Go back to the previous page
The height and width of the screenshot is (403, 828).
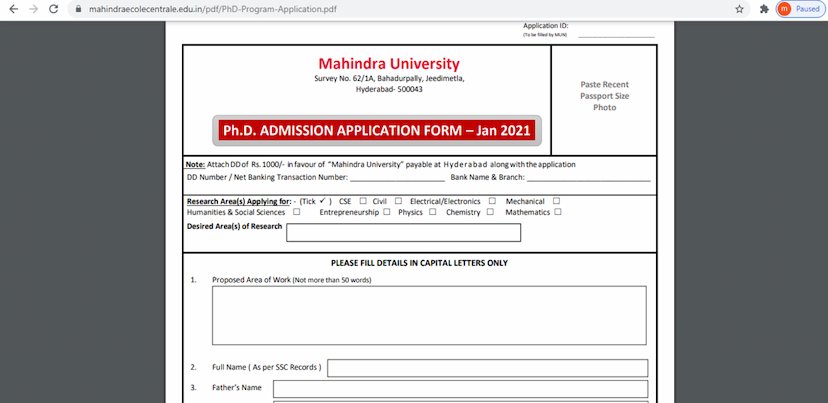coord(14,9)
